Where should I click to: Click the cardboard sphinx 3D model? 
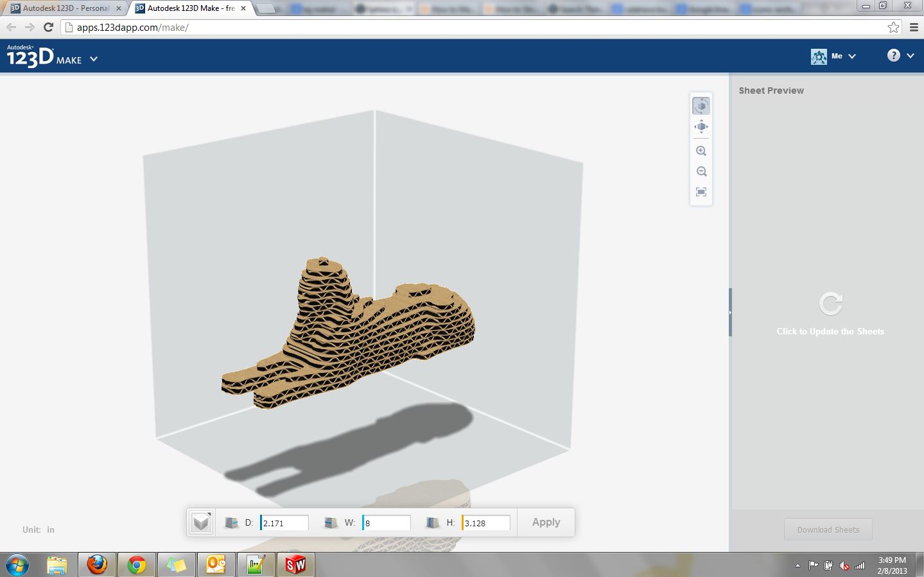349,334
